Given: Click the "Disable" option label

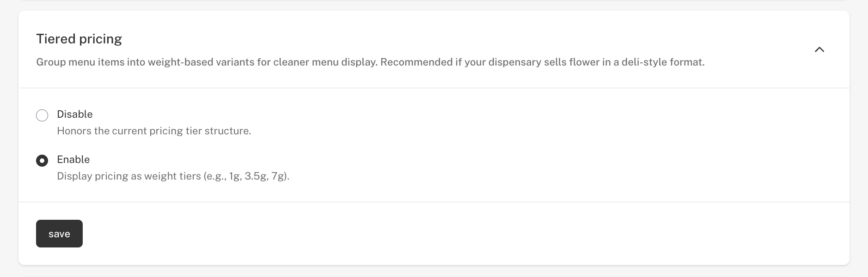Looking at the screenshot, I should 74,114.
